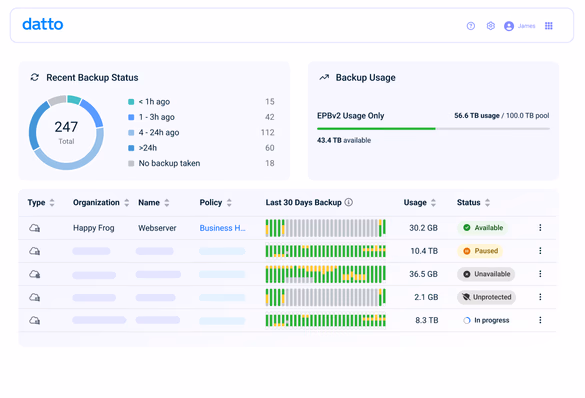Viewport: 585px width, 398px height.
Task: Click the EPBv2 usage progress bar
Action: [x=433, y=129]
